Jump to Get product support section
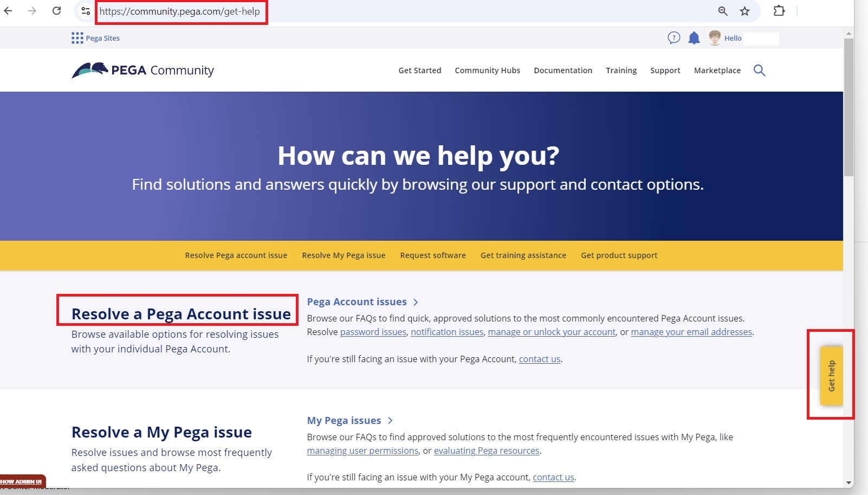This screenshot has height=495, width=868. (619, 255)
